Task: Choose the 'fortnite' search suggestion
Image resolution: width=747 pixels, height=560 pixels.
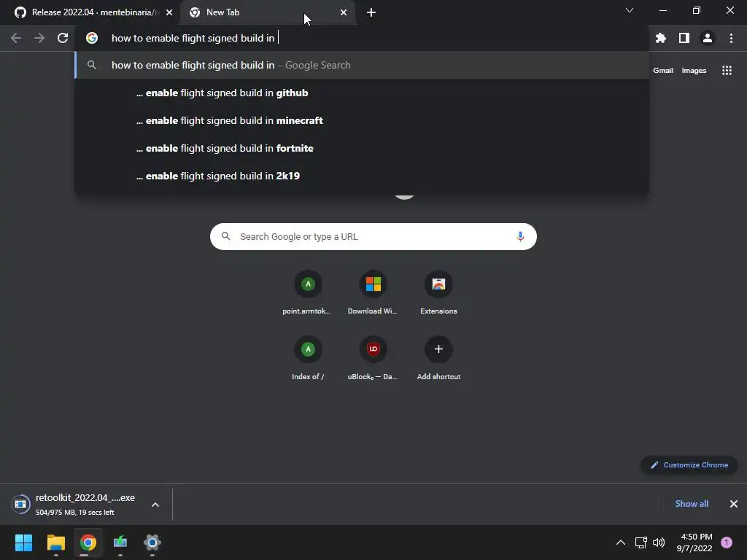Action: [x=362, y=148]
